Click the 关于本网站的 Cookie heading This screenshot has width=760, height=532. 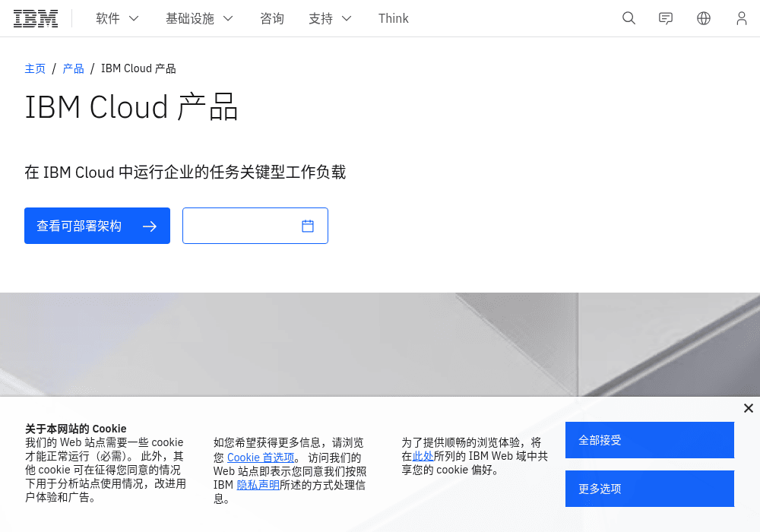coord(75,429)
